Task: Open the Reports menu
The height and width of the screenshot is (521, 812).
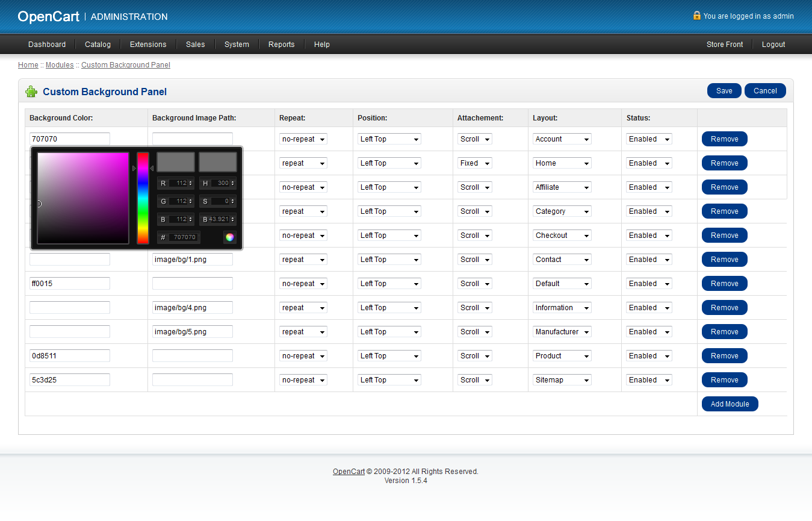Action: pyautogui.click(x=282, y=45)
